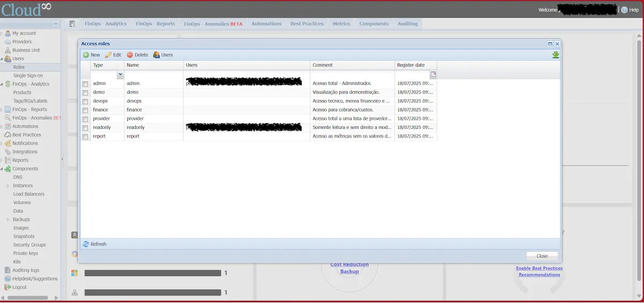Collapse the sidebar with double-chevron button

(56, 24)
